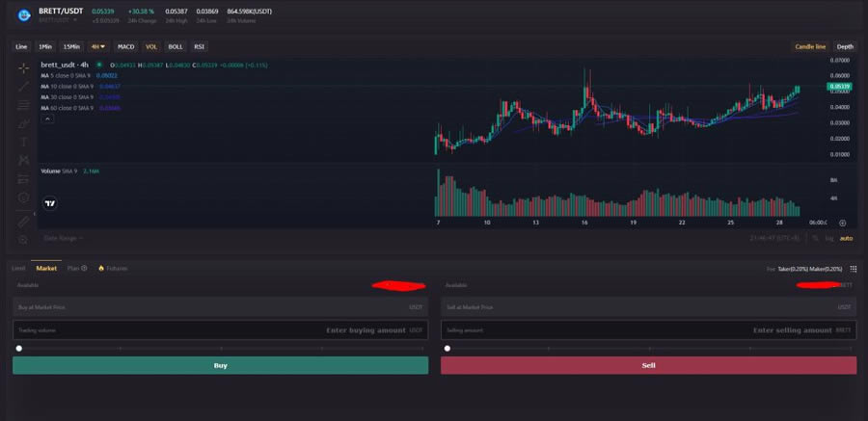Viewport: 868px width, 421px height.
Task: Click the buy amount slider handle
Action: pos(19,348)
